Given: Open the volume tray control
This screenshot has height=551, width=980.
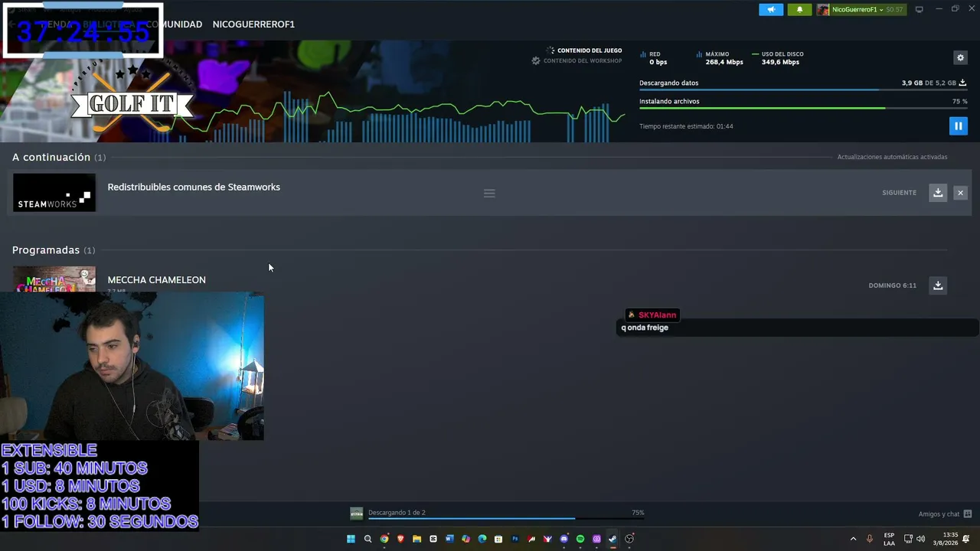Looking at the screenshot, I should coord(920,539).
